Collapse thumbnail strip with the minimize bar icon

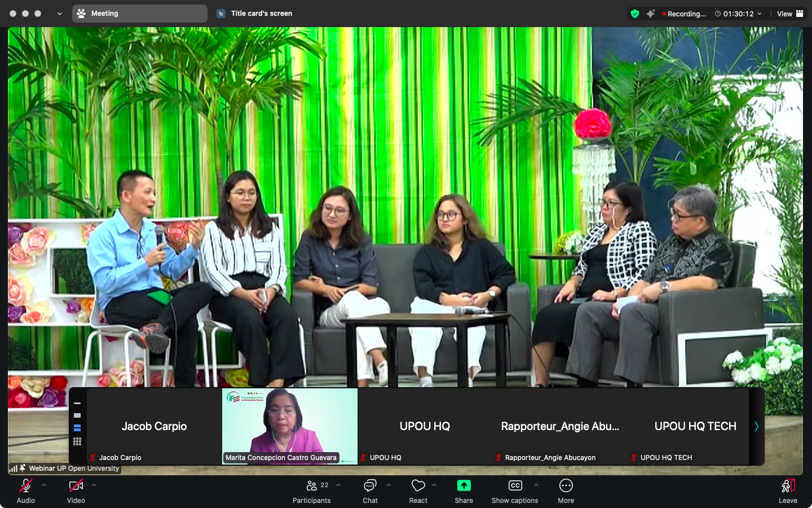tap(77, 404)
